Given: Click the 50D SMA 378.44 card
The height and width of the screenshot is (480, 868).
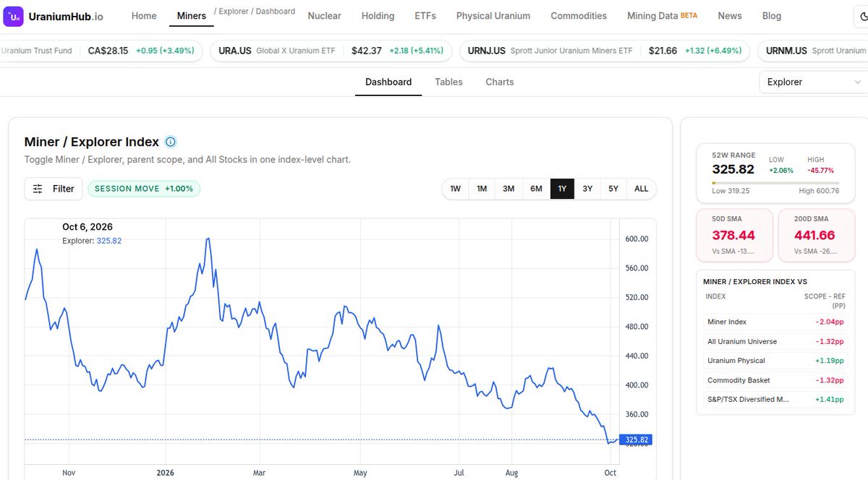Looking at the screenshot, I should 734,235.
